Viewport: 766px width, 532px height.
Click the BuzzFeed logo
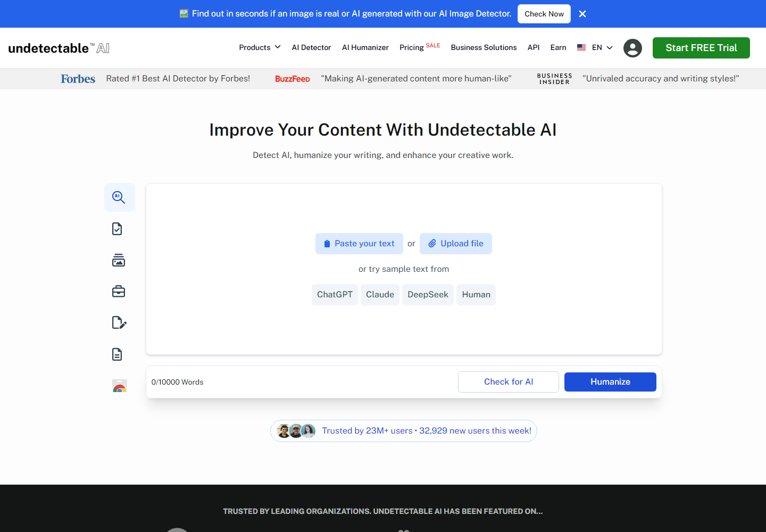(292, 79)
